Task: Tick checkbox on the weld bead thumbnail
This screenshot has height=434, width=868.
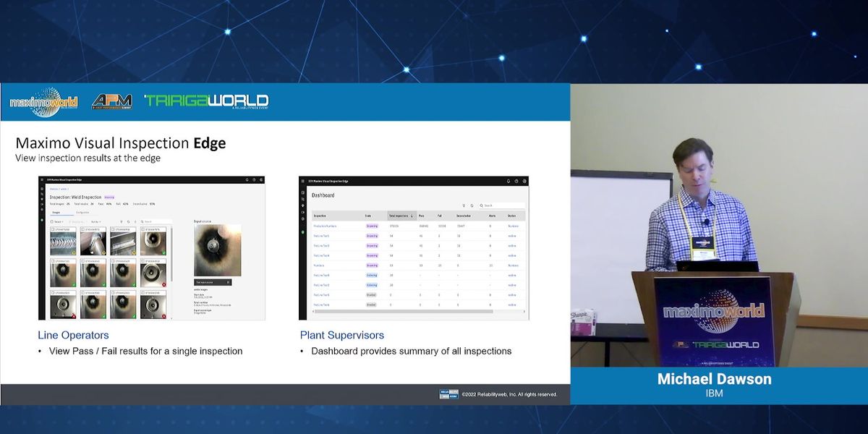Action: point(53,229)
